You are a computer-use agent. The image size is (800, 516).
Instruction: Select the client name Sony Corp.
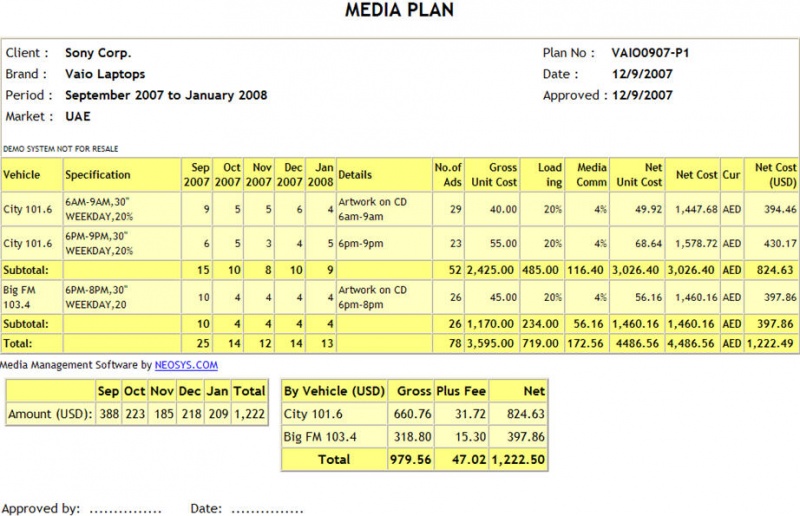coord(98,53)
